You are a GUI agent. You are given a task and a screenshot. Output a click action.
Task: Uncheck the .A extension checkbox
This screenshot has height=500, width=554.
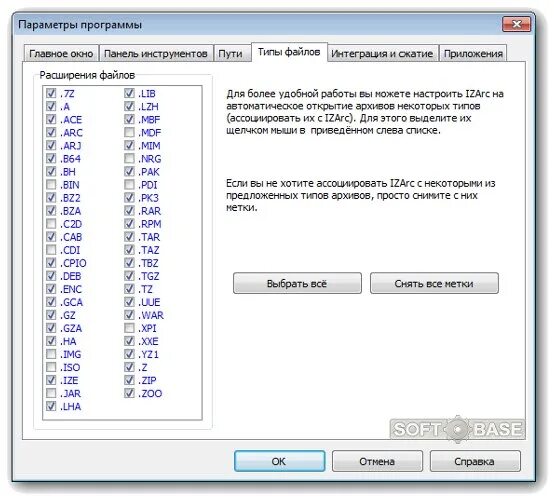coord(51,106)
